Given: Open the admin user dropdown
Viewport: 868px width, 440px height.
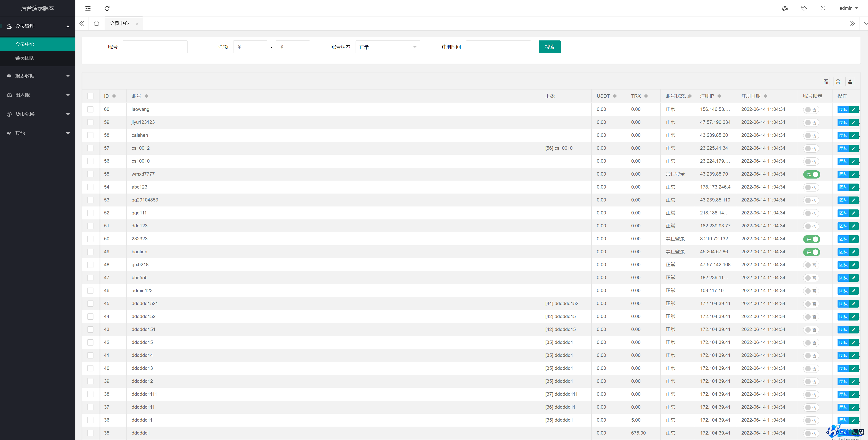Looking at the screenshot, I should point(848,8).
